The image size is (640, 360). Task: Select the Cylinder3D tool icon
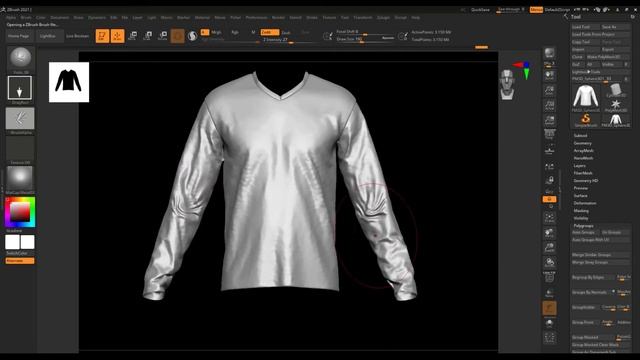pyautogui.click(x=616, y=90)
